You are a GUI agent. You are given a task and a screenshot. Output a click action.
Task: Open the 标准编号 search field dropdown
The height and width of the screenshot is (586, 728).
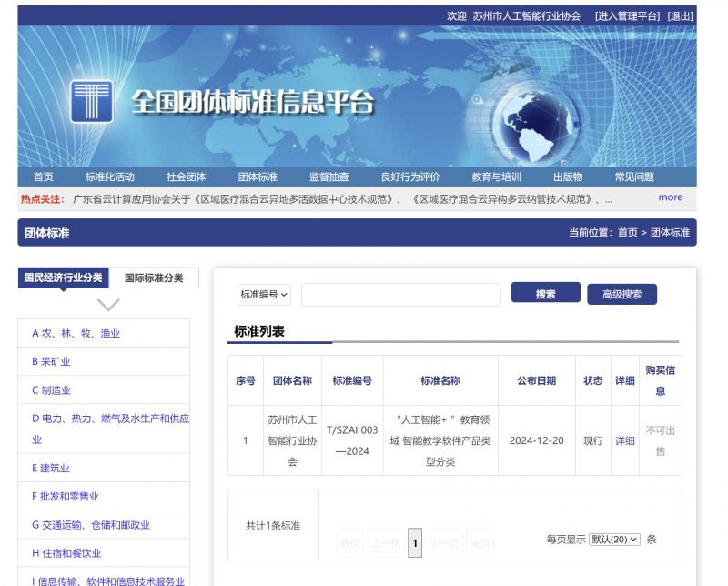point(264,295)
